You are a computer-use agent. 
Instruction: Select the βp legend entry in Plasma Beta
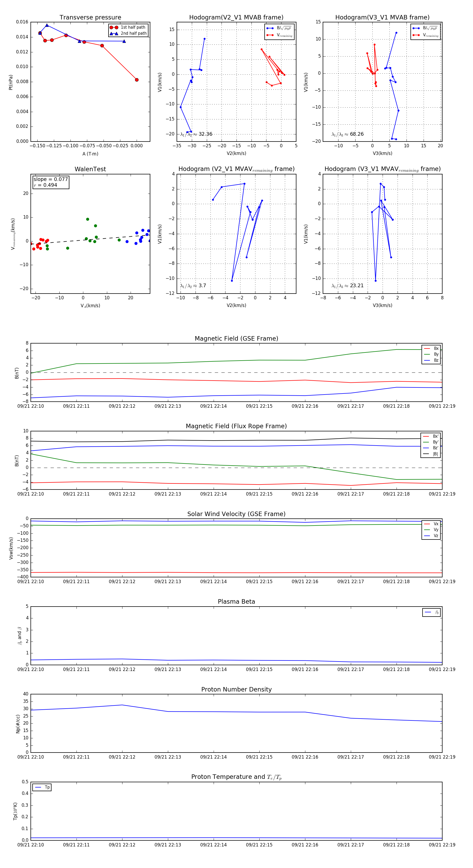coord(431,612)
